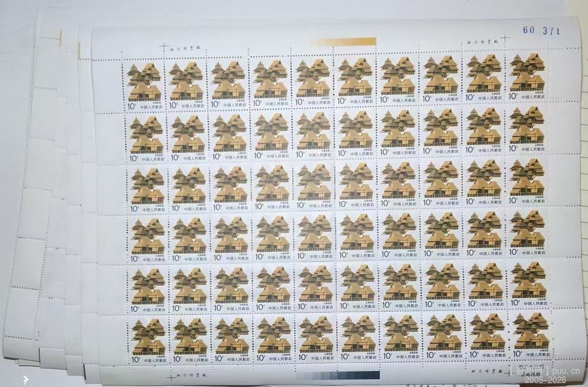
Task: Click the top-right stamp in the sheet
Action: click(x=527, y=79)
